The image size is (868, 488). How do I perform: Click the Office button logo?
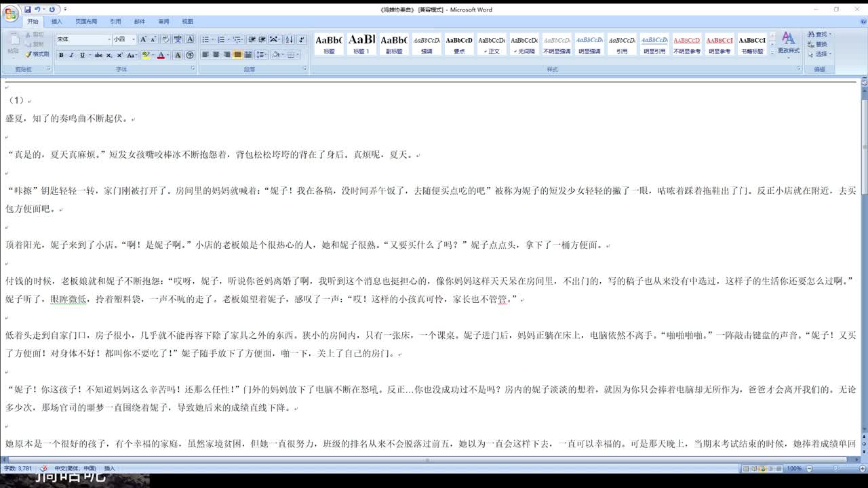(11, 13)
